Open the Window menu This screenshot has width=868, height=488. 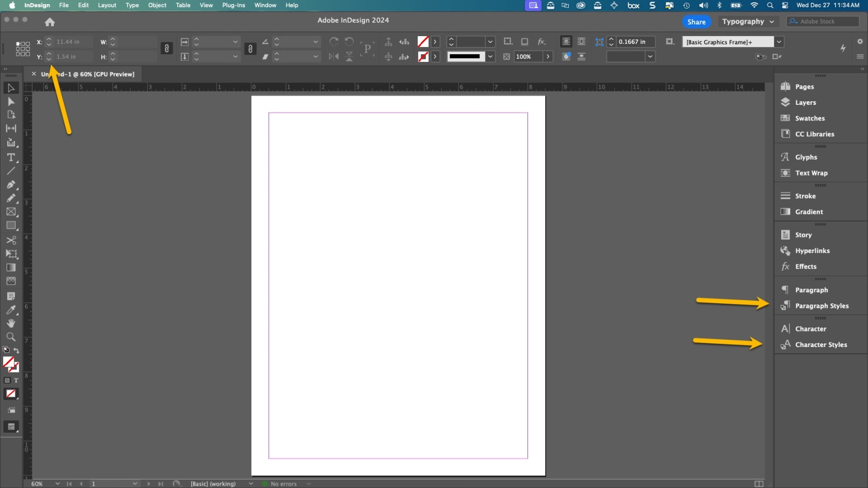click(265, 5)
